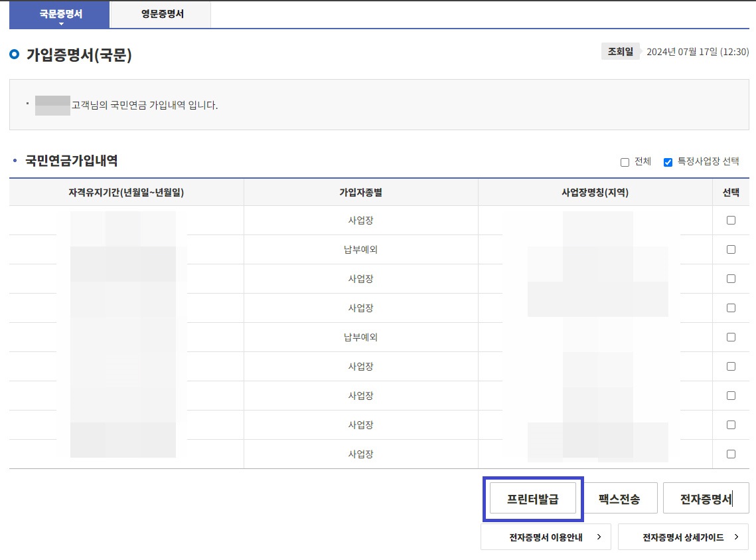756x560 pixels.
Task: Click the 조회일 label button
Action: click(620, 50)
